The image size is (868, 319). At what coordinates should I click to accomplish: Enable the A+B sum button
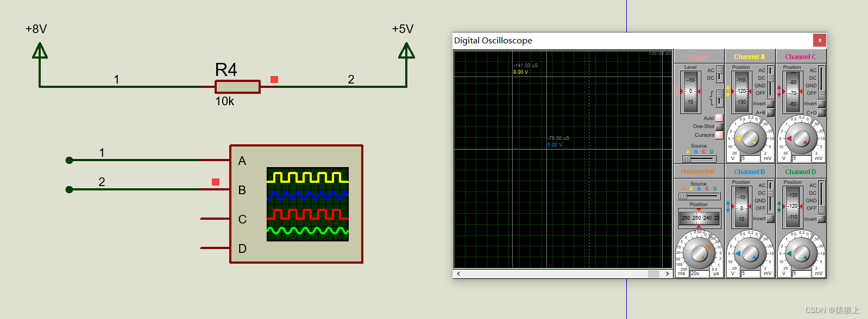[770, 113]
